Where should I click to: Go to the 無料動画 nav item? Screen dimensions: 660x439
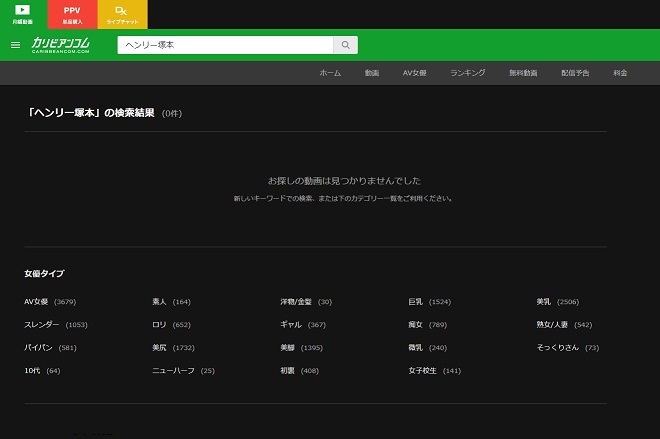pos(523,73)
